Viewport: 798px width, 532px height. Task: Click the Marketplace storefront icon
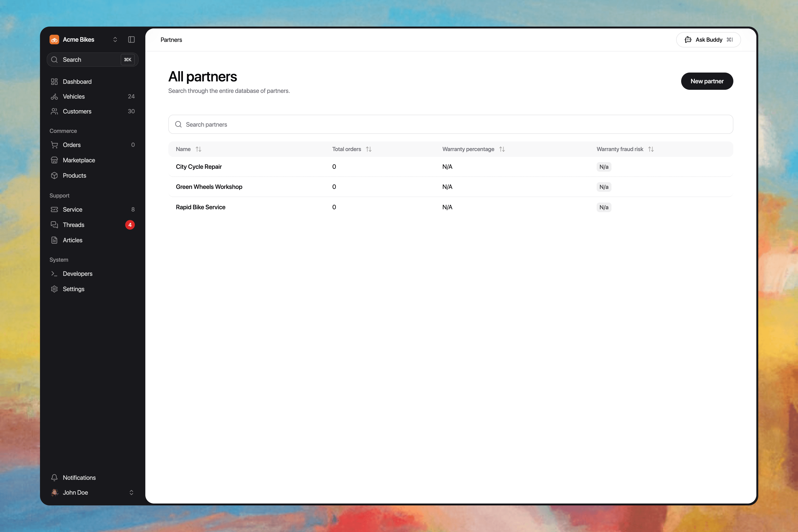point(54,160)
